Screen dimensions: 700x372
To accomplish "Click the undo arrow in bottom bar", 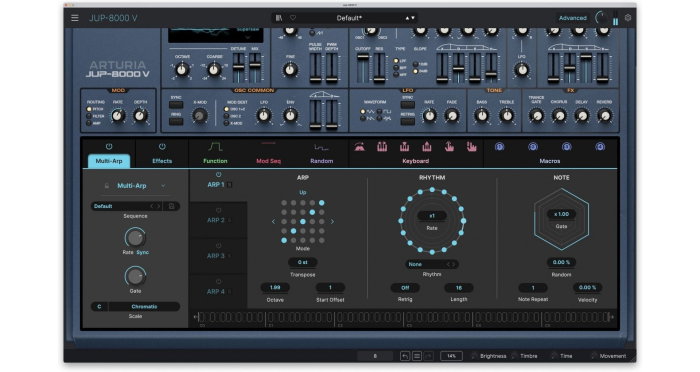I will pyautogui.click(x=405, y=356).
